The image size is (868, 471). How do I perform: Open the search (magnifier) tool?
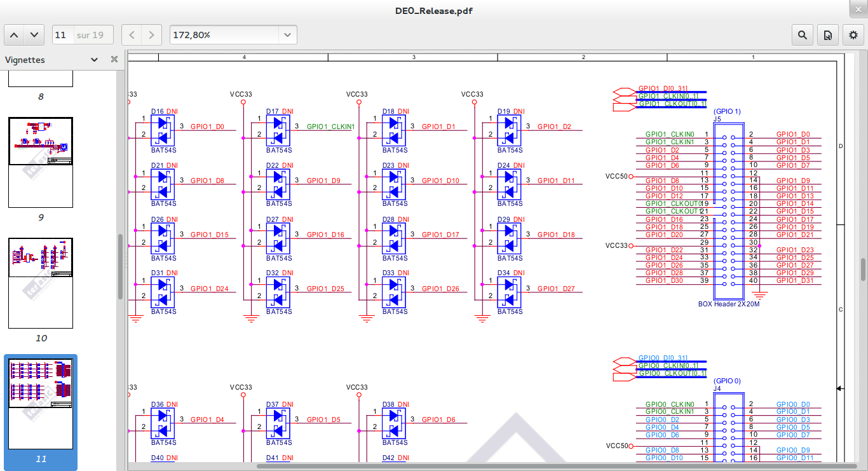coord(803,35)
